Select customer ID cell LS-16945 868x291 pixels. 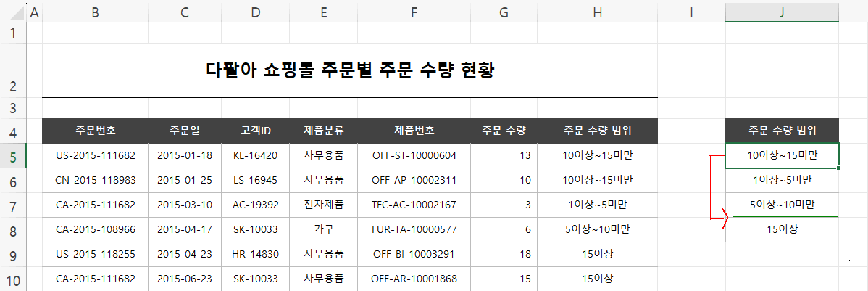click(255, 180)
